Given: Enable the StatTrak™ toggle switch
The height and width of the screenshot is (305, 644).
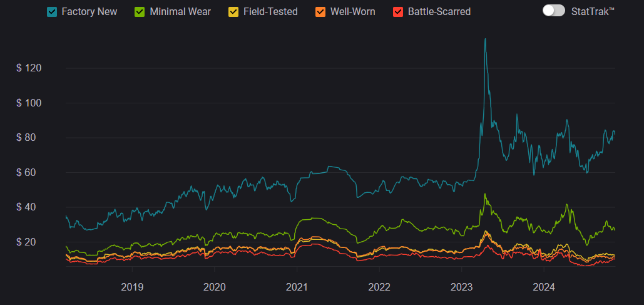Looking at the screenshot, I should click(x=553, y=11).
